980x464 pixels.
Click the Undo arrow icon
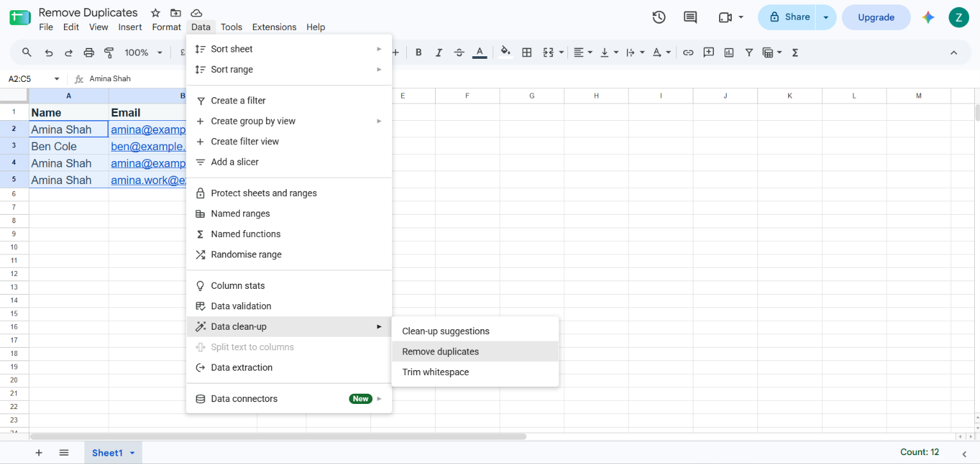tap(49, 52)
